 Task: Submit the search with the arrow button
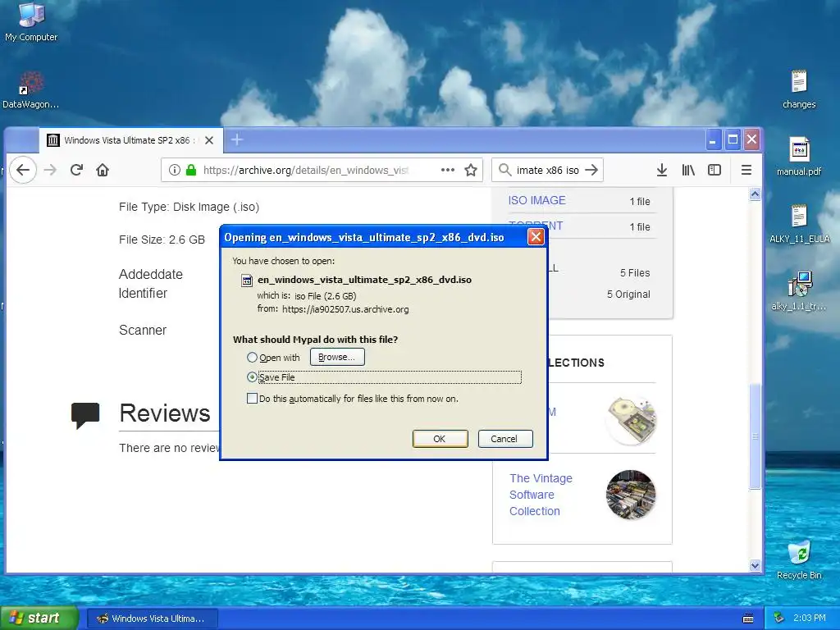(591, 170)
